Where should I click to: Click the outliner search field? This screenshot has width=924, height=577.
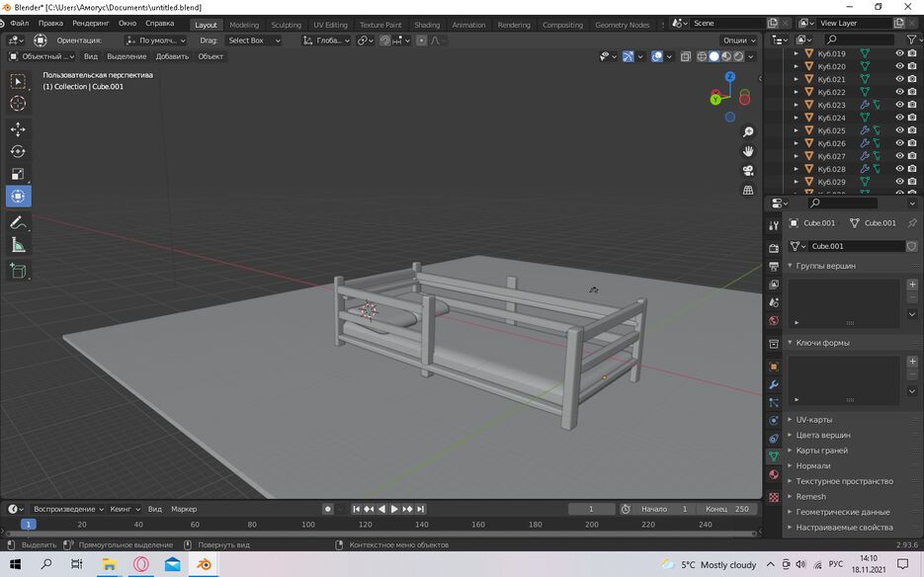pos(859,40)
